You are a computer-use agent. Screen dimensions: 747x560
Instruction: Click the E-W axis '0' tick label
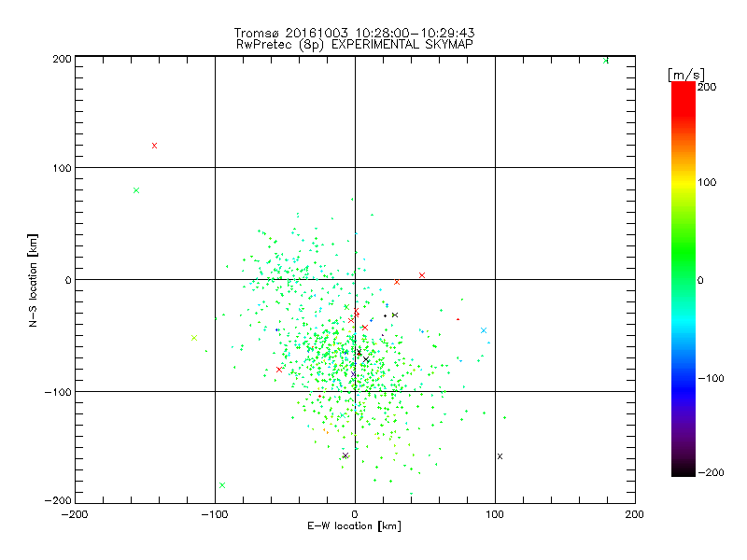(x=355, y=514)
